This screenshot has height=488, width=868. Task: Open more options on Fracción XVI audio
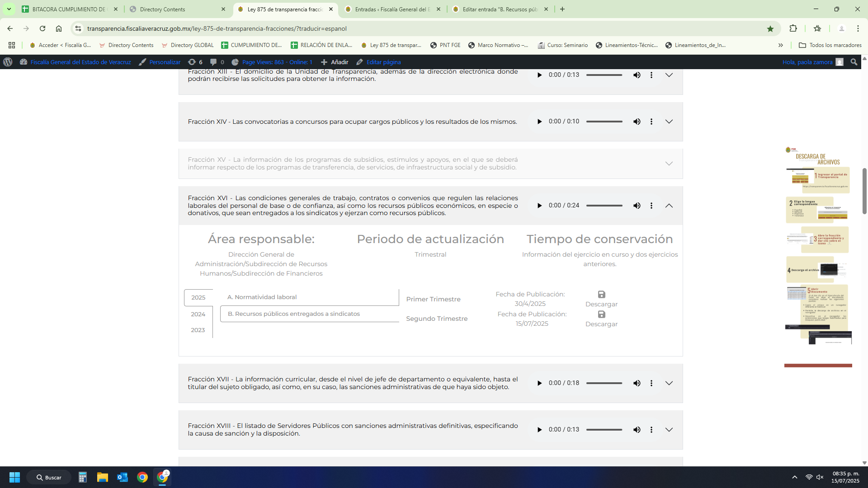click(651, 206)
